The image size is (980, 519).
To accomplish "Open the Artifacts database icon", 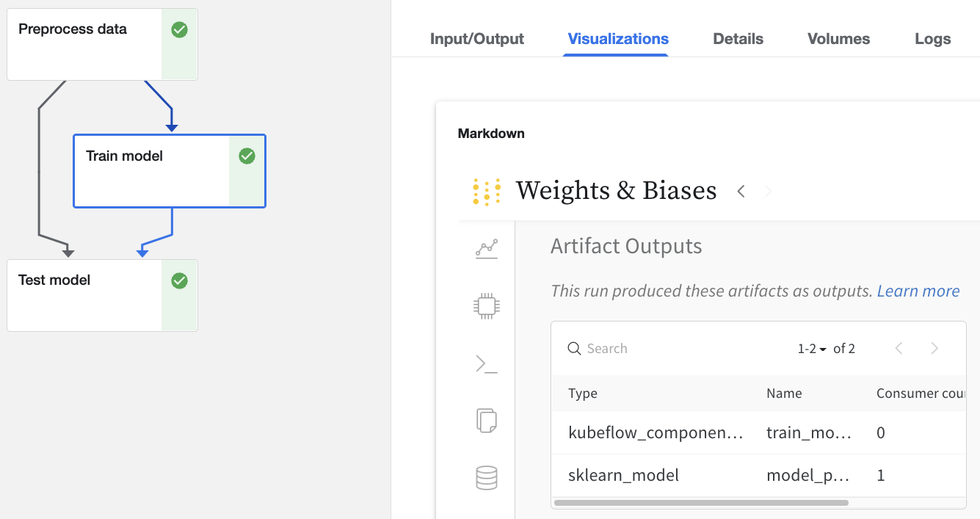I will [x=485, y=477].
